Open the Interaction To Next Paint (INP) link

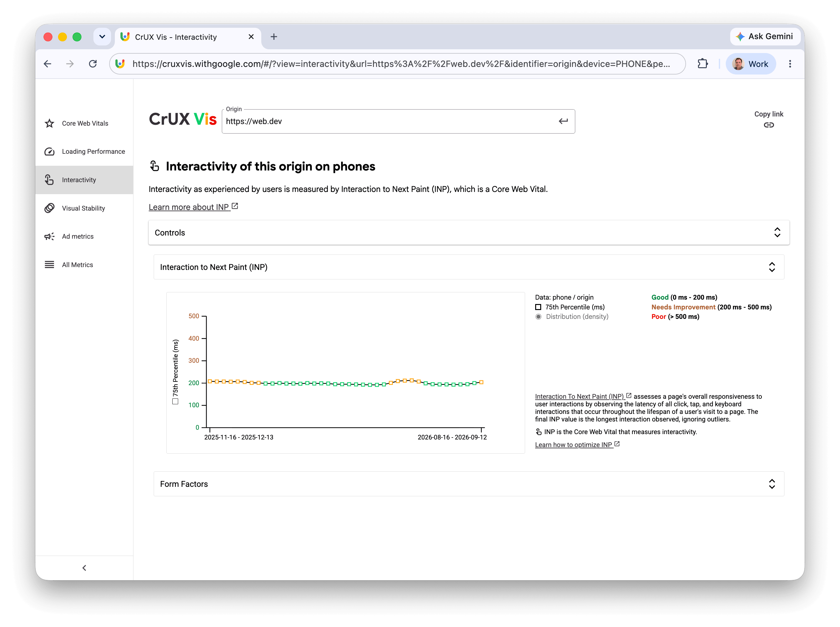[x=583, y=397]
